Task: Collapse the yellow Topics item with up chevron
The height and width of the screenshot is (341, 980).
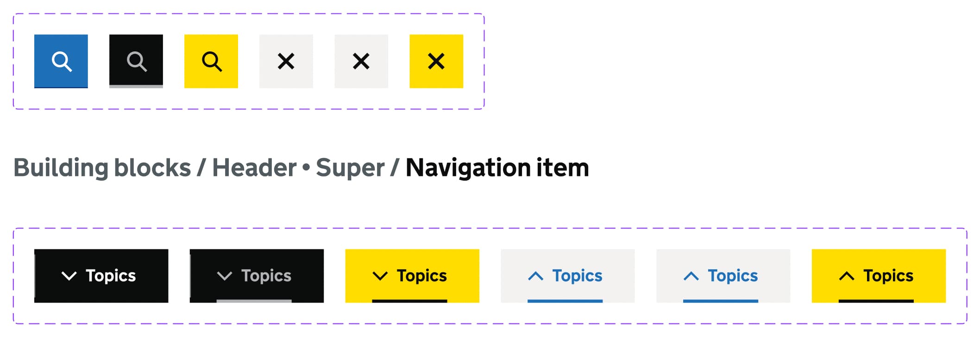Action: click(879, 276)
